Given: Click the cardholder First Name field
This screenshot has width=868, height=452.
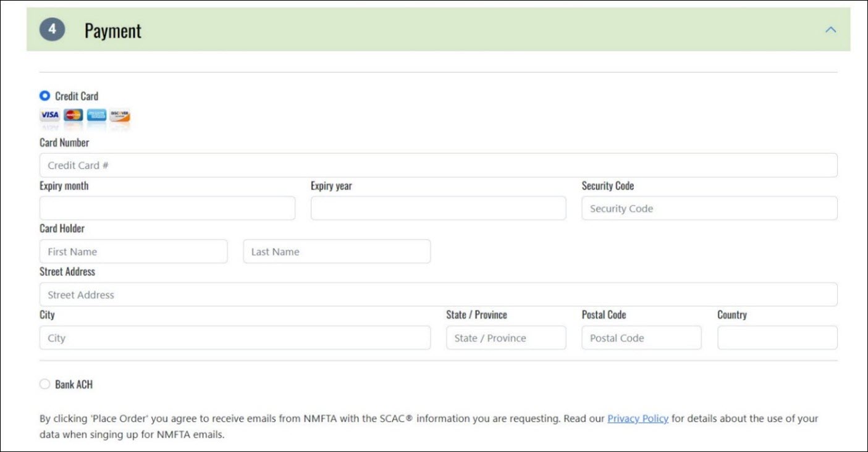Looking at the screenshot, I should (133, 251).
